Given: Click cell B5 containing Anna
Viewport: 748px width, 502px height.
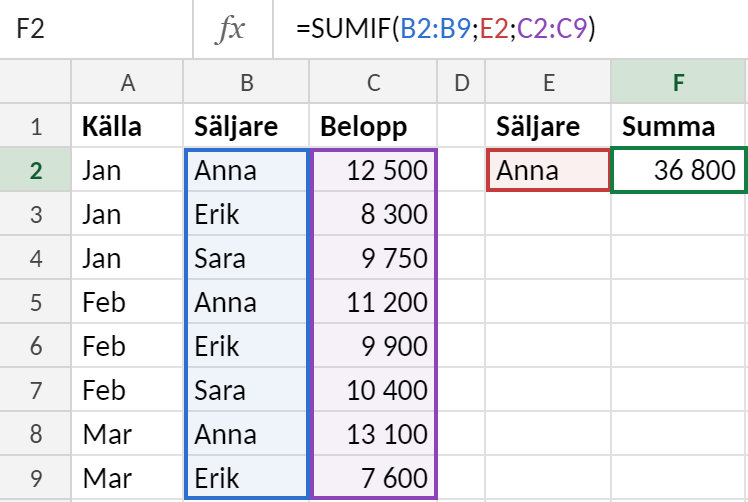Looking at the screenshot, I should coord(246,302).
